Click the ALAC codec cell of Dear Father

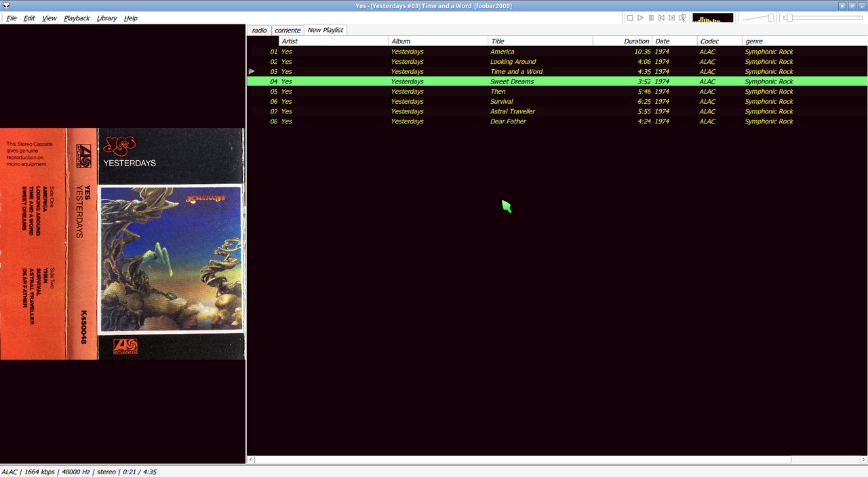tap(707, 121)
